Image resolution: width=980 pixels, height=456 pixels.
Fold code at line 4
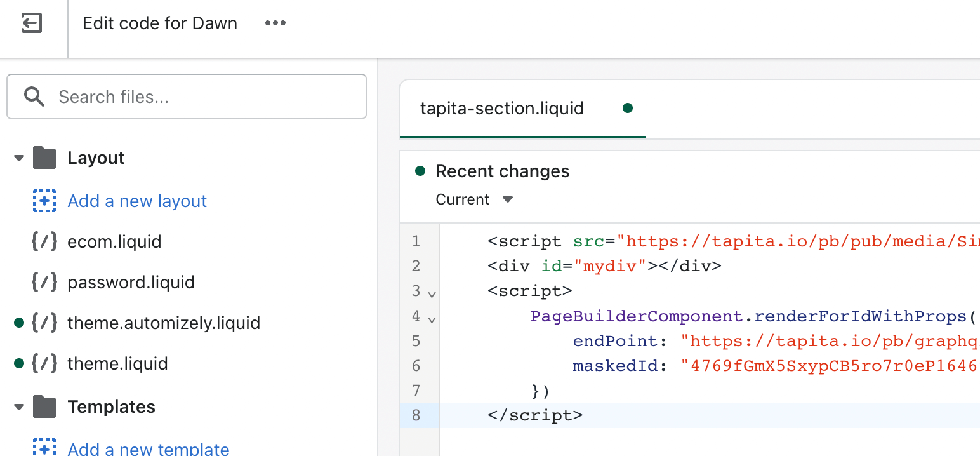(432, 319)
